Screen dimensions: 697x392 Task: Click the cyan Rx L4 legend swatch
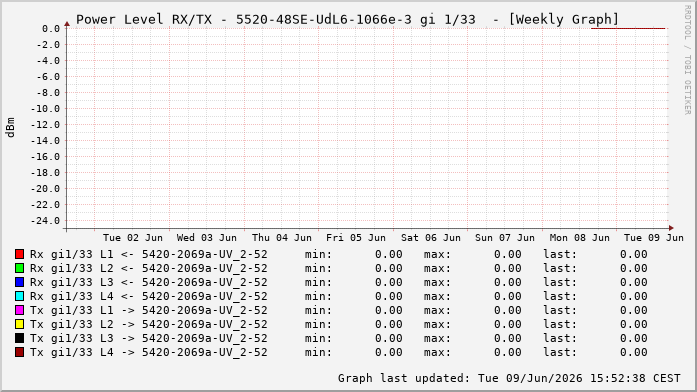pos(19,296)
